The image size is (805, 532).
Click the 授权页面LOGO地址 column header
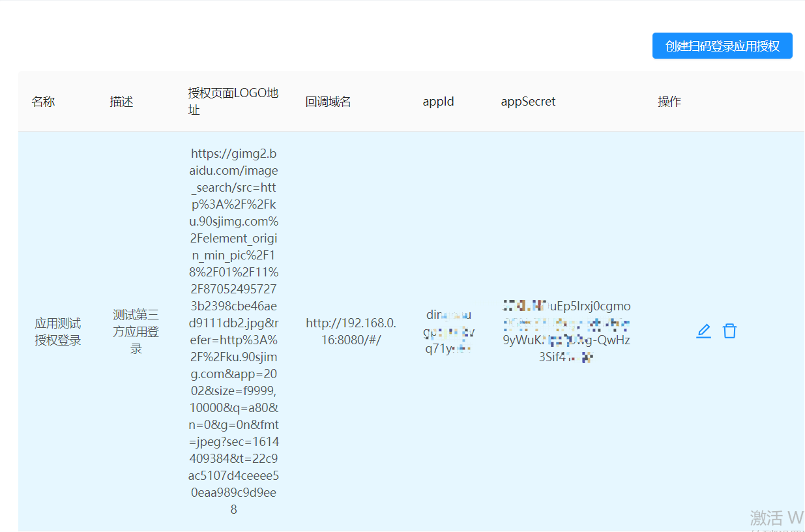pyautogui.click(x=233, y=101)
